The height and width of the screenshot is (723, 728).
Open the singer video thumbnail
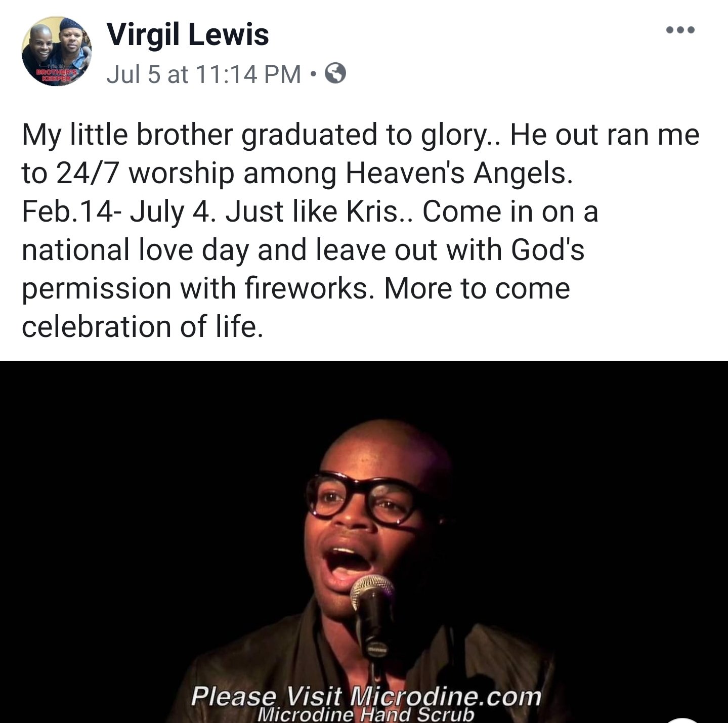coord(364,542)
